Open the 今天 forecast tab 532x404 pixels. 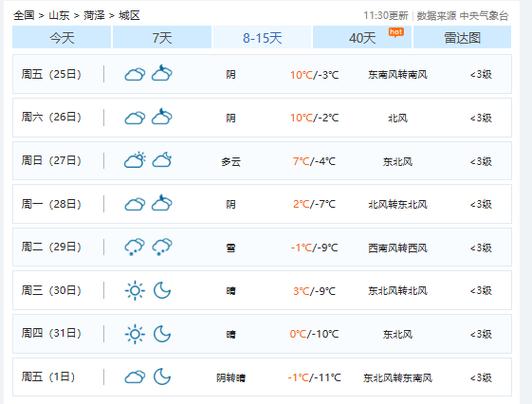click(x=61, y=37)
